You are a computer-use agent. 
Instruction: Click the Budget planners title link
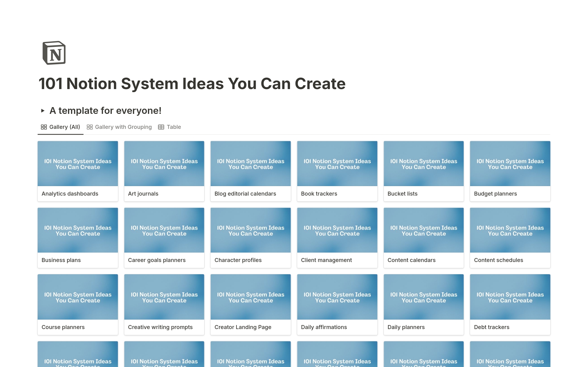(495, 194)
